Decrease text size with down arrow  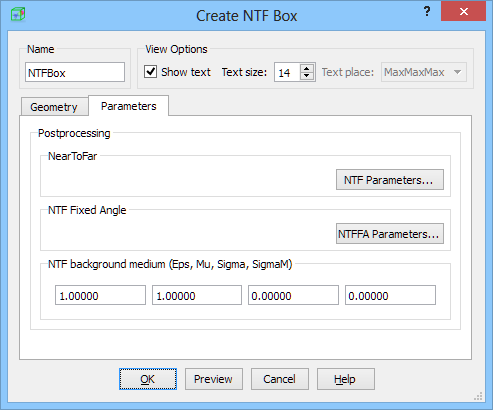[x=307, y=76]
